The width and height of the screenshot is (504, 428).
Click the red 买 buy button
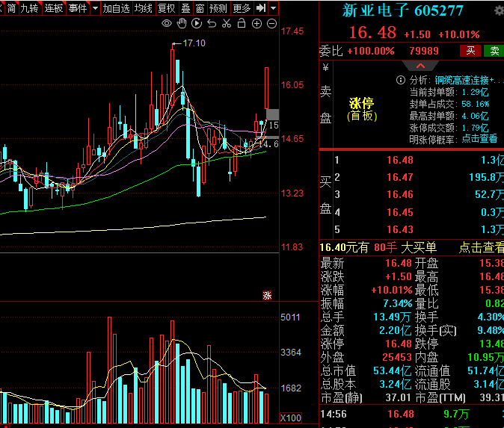click(x=470, y=51)
